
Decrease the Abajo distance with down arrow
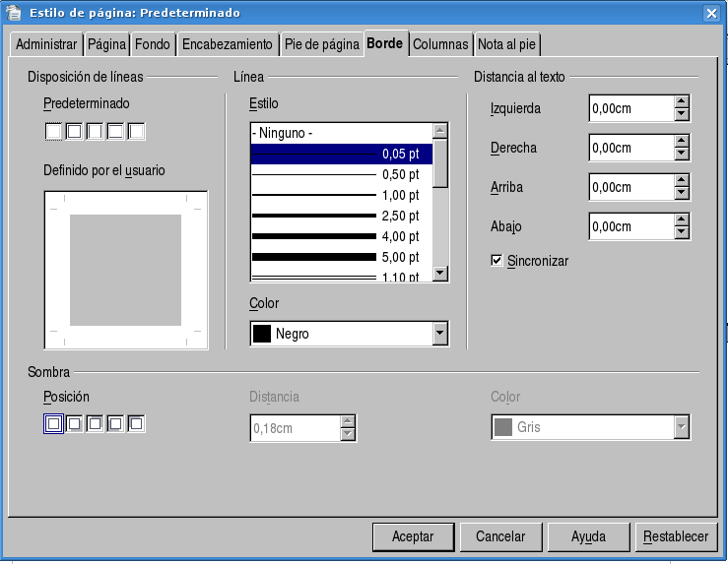(682, 232)
